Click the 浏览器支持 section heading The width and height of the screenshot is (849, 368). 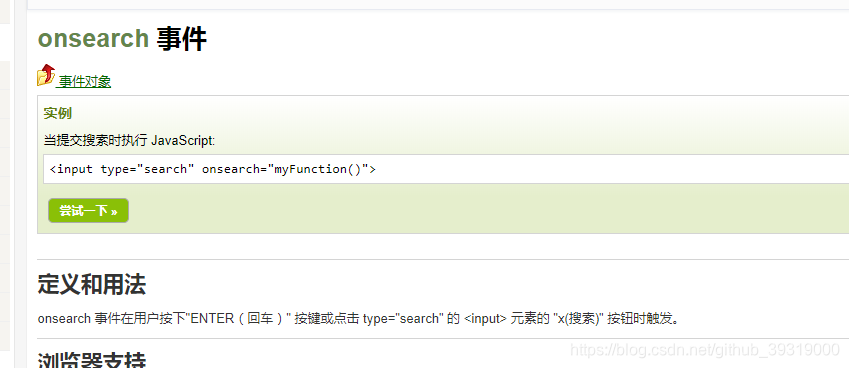click(92, 359)
